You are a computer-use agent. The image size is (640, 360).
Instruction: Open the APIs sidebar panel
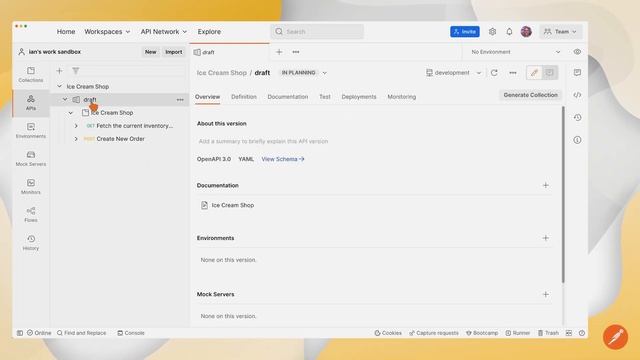click(x=31, y=103)
